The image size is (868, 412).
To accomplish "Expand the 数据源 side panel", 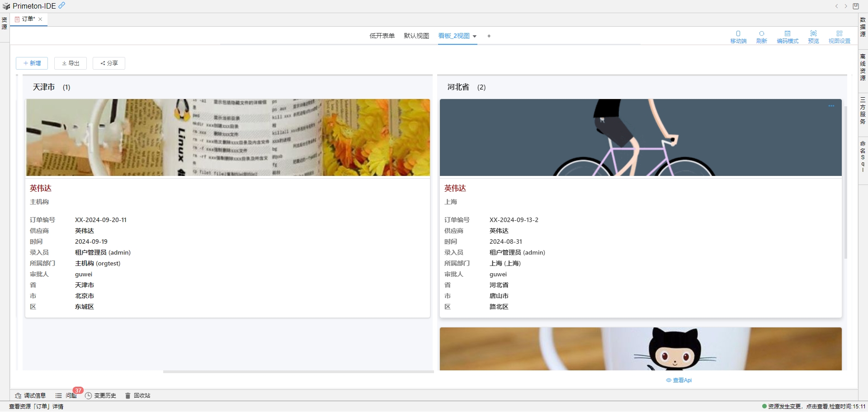I will point(863,27).
